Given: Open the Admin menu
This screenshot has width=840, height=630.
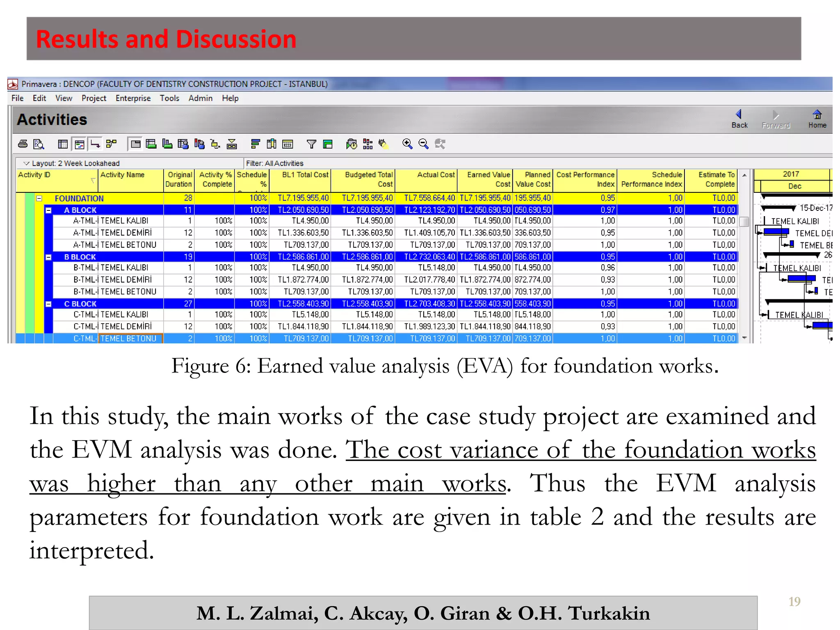Looking at the screenshot, I should (201, 98).
